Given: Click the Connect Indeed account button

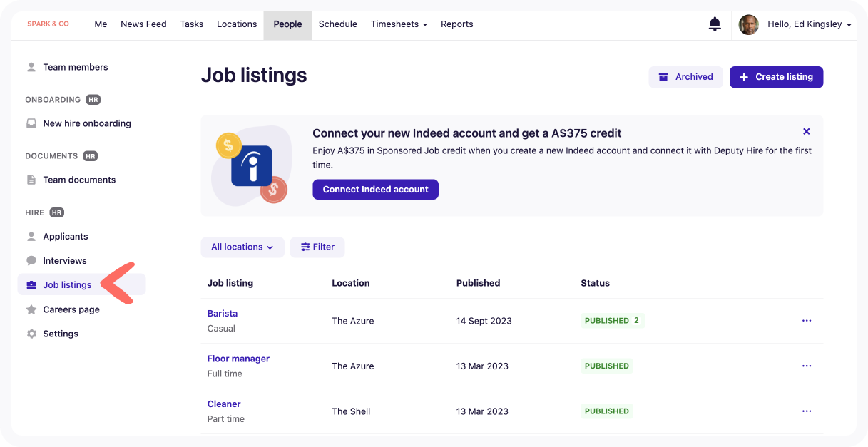Looking at the screenshot, I should tap(375, 189).
